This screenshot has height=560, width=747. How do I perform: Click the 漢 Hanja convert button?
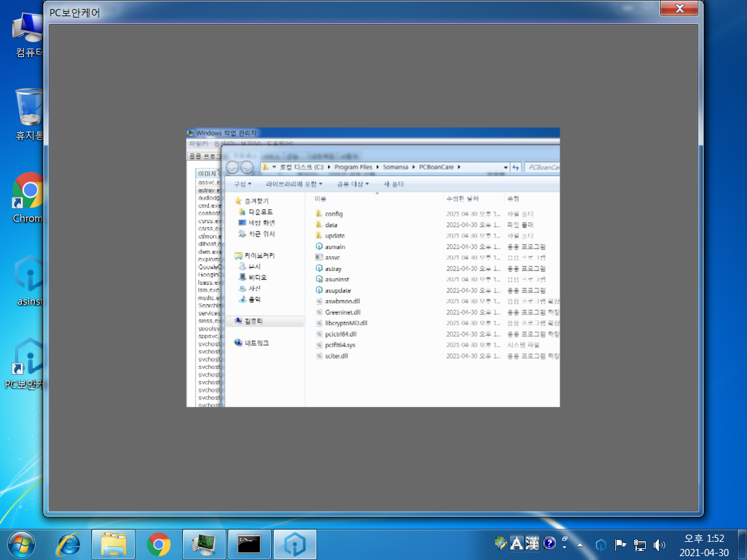(532, 543)
